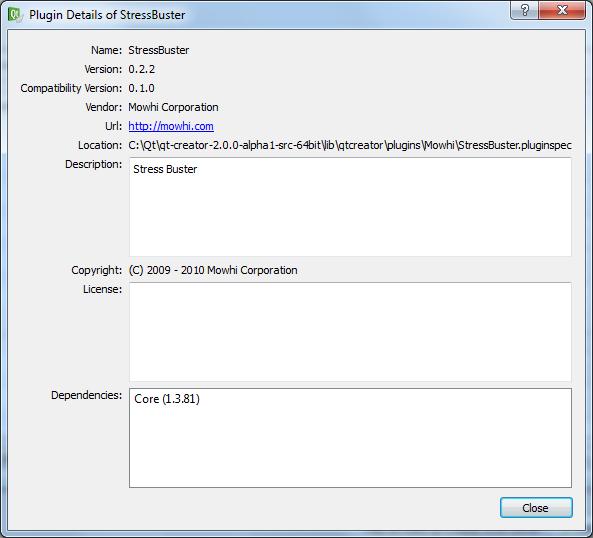This screenshot has width=593, height=538.
Task: Click the Location label
Action: point(100,145)
